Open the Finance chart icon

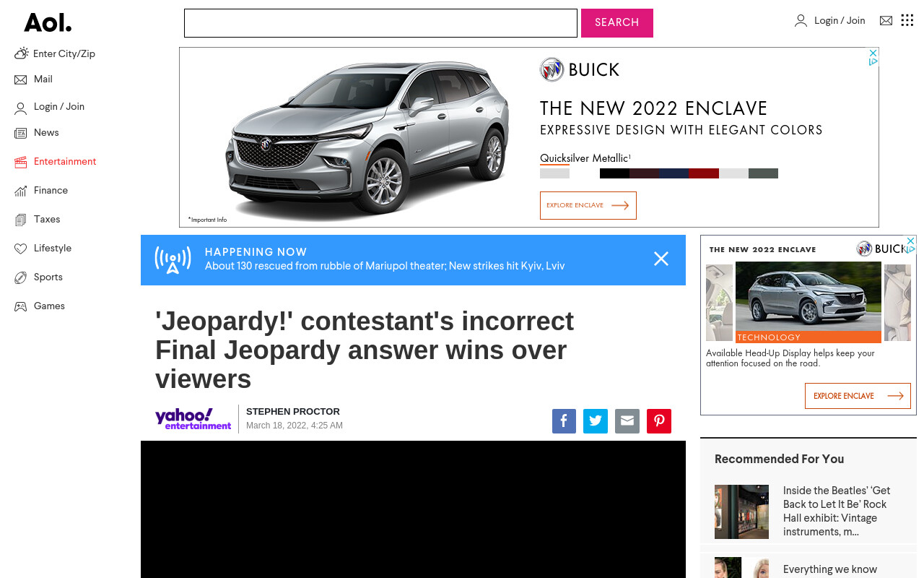(20, 191)
